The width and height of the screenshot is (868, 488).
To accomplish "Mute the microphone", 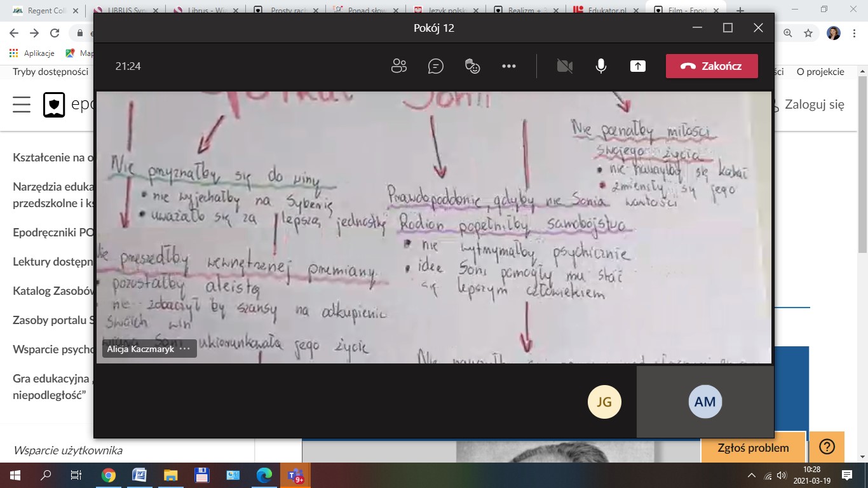I will [601, 66].
